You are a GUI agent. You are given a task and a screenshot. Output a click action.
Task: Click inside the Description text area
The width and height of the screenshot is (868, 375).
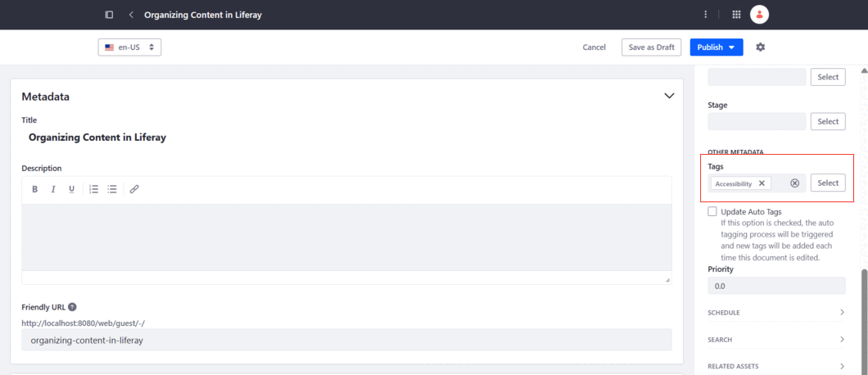point(346,237)
